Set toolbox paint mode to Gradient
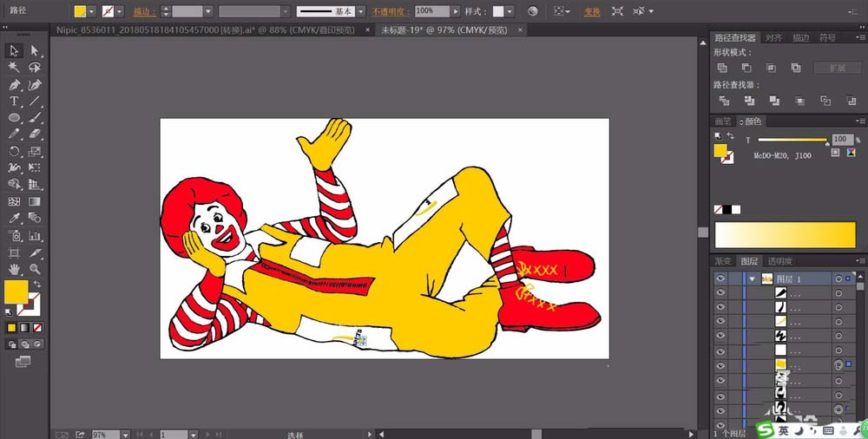The height and width of the screenshot is (439, 868). click(24, 328)
